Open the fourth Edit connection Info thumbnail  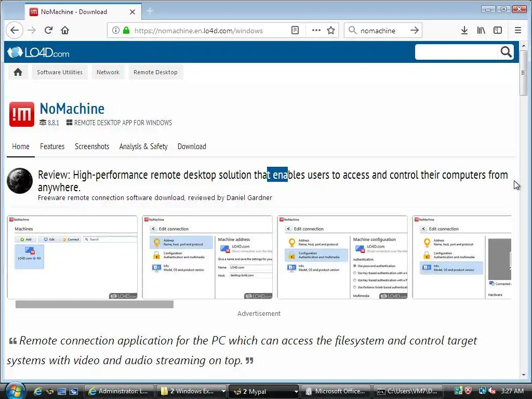pyautogui.click(x=462, y=257)
